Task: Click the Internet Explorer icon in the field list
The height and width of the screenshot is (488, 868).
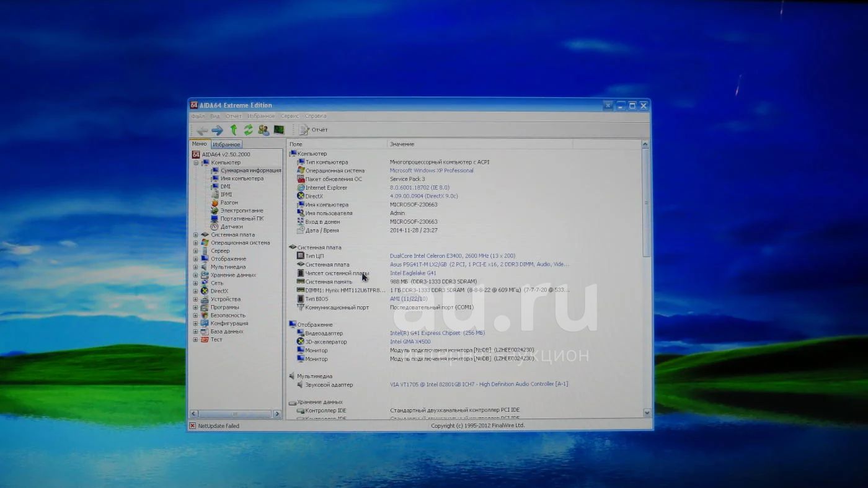Action: [301, 188]
